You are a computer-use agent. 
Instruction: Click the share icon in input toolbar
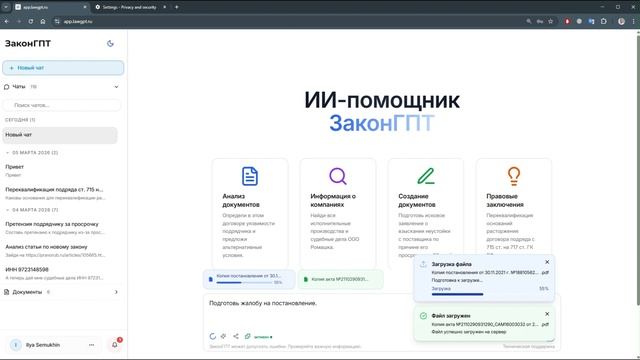236,336
